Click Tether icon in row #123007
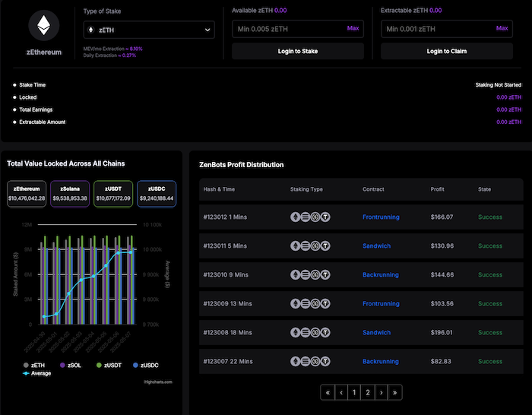This screenshot has height=415, width=532. [325, 361]
